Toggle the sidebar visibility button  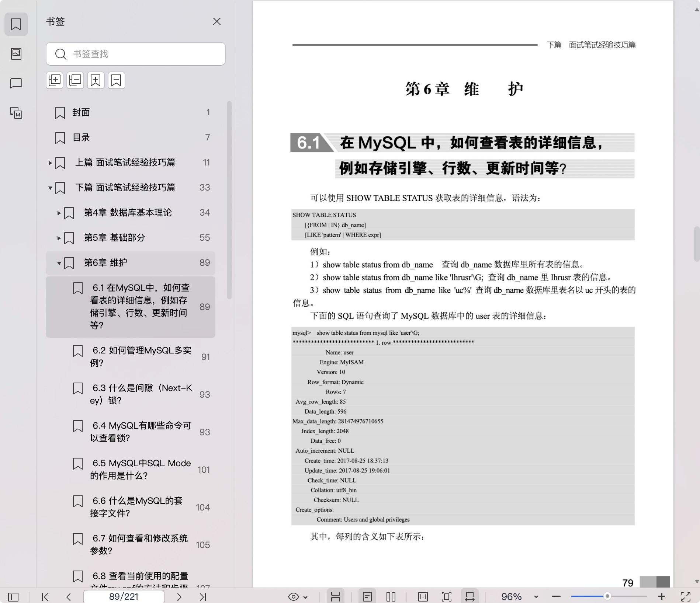pos(13,596)
